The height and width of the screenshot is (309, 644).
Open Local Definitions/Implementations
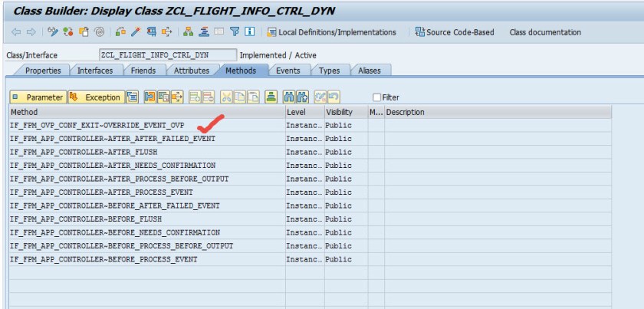click(x=331, y=32)
